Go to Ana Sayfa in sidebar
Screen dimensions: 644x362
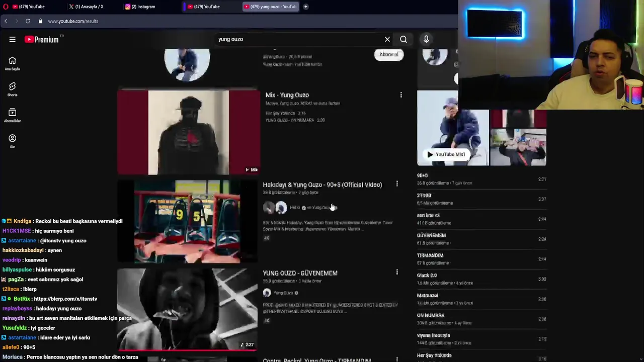pos(12,63)
